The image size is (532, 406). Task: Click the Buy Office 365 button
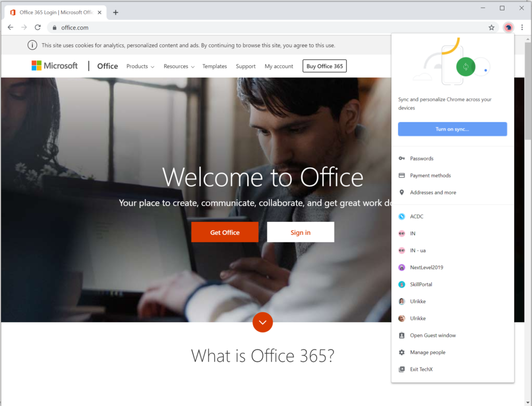[x=324, y=66]
